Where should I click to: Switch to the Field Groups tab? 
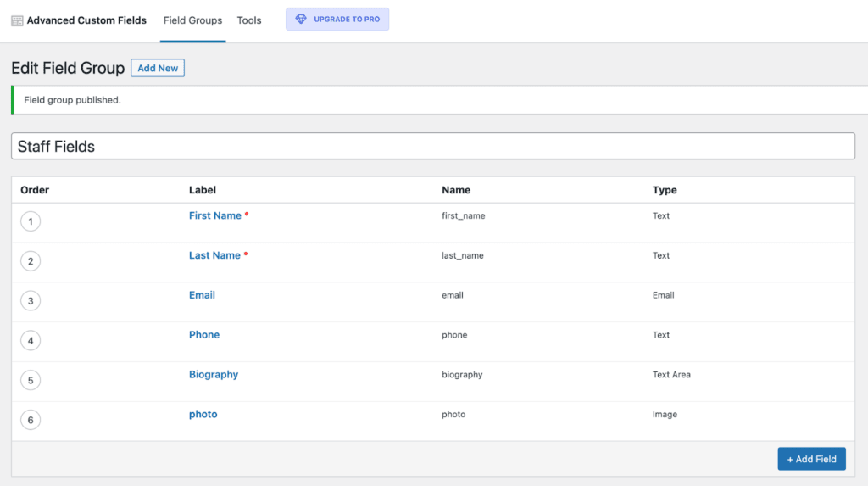click(192, 20)
